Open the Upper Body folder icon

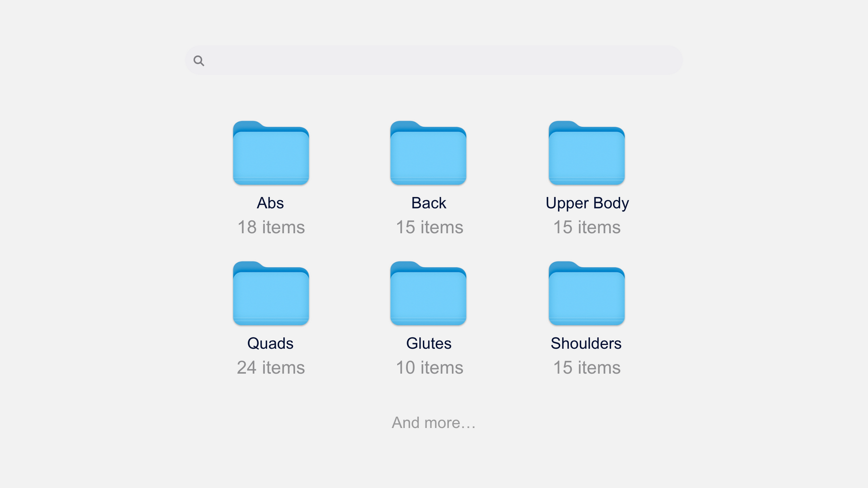point(587,153)
